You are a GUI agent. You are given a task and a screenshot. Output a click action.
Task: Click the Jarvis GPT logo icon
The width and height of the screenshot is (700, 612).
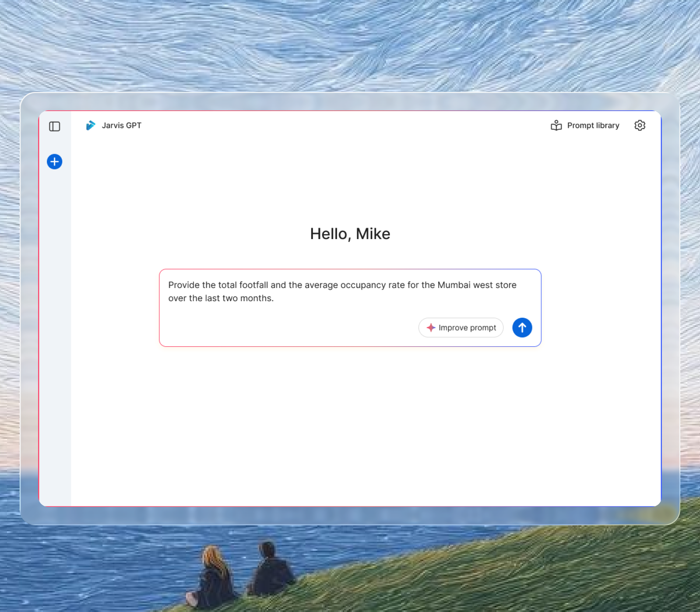91,126
